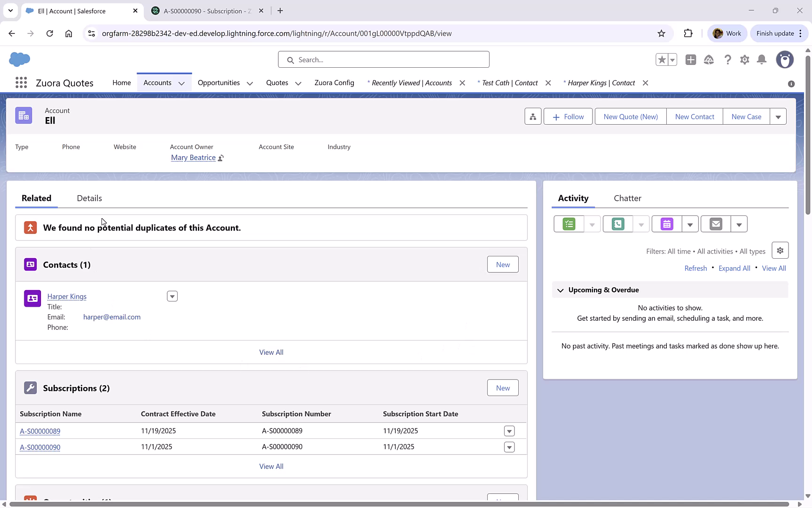Viewport: 812px width, 508px height.
Task: Open the Accounts tab dropdown arrow
Action: pyautogui.click(x=182, y=83)
